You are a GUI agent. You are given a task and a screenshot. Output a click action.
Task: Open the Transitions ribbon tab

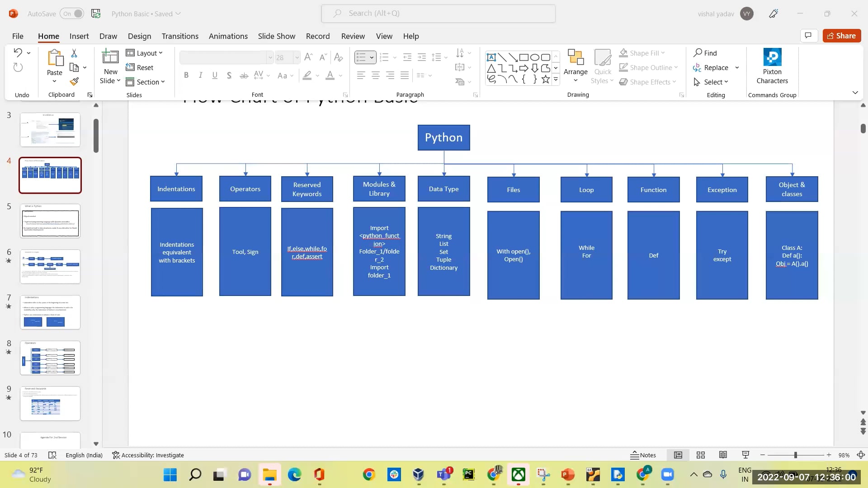click(x=179, y=36)
